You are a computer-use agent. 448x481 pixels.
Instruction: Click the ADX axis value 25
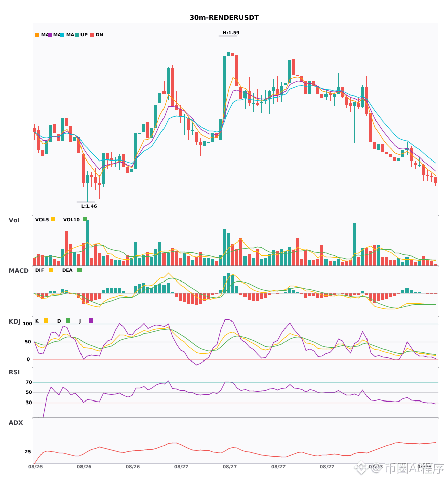tap(28, 452)
